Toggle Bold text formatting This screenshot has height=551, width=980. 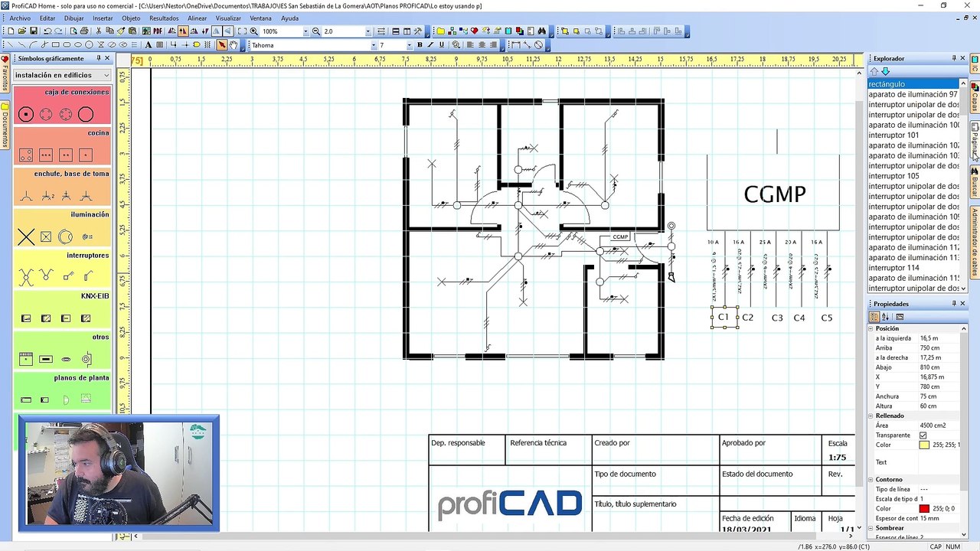(x=420, y=44)
